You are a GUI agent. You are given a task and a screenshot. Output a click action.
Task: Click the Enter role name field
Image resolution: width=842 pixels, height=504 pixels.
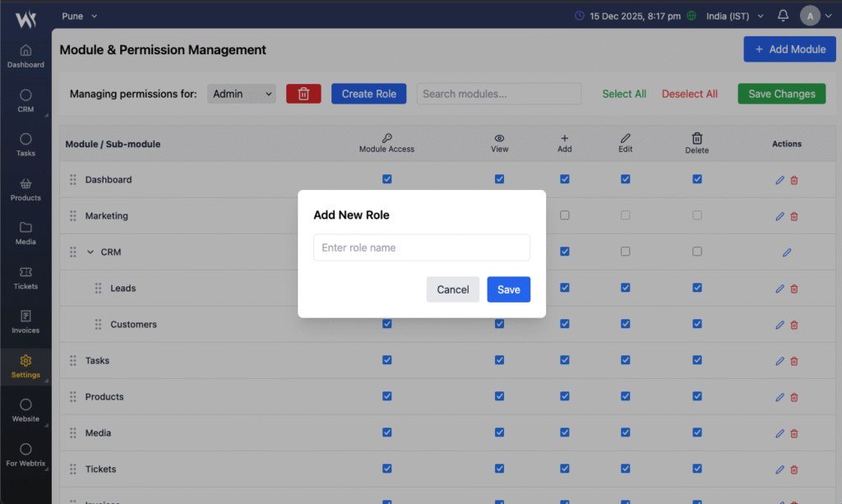click(x=421, y=247)
